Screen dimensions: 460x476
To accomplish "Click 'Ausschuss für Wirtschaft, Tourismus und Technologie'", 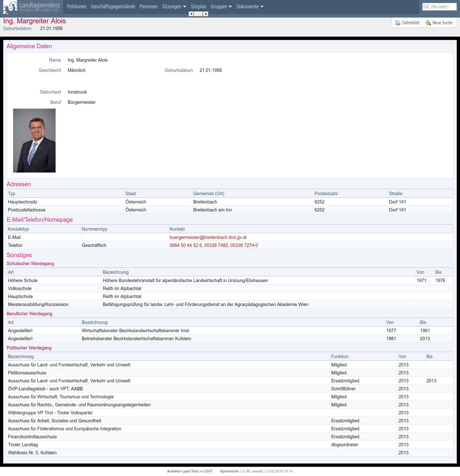I will [61, 397].
